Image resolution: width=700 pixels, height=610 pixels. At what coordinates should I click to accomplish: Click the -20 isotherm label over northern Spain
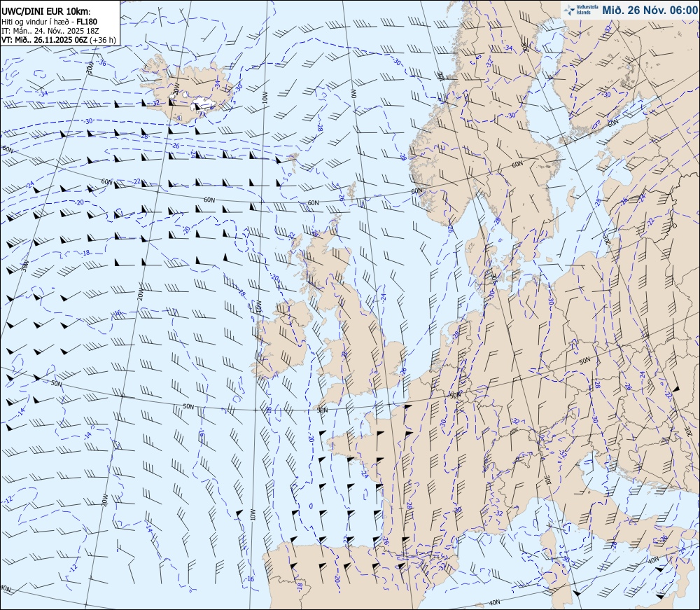337,578
